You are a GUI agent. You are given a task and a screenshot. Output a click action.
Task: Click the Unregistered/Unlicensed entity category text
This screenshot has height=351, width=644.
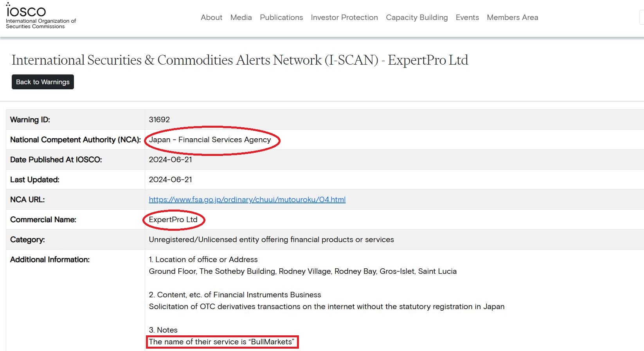click(x=271, y=240)
